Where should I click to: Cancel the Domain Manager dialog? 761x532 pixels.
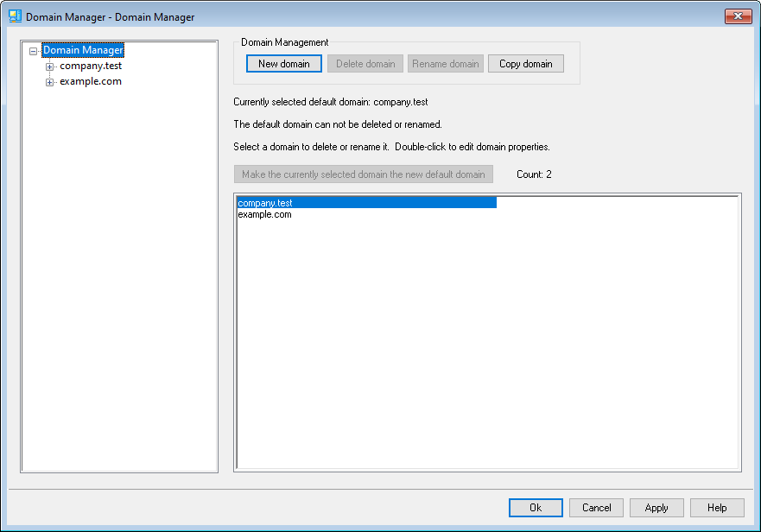pos(596,508)
